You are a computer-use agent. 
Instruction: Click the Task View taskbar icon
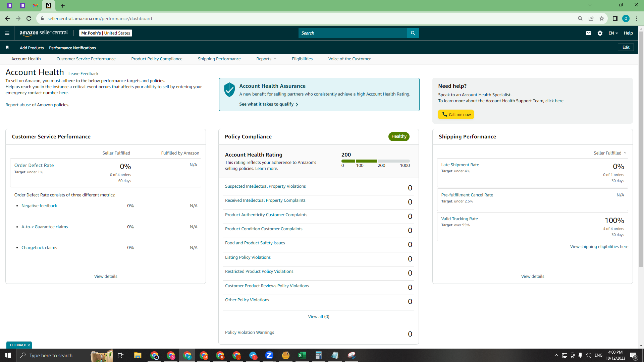pyautogui.click(x=121, y=355)
